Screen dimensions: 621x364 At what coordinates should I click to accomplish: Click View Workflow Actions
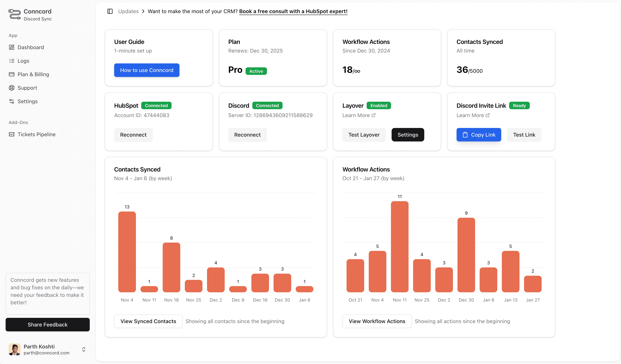click(377, 321)
